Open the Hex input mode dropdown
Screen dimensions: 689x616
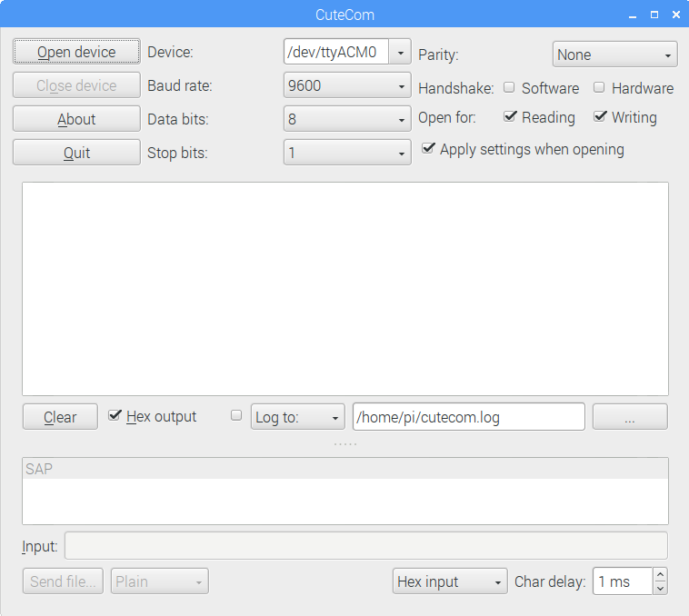450,581
